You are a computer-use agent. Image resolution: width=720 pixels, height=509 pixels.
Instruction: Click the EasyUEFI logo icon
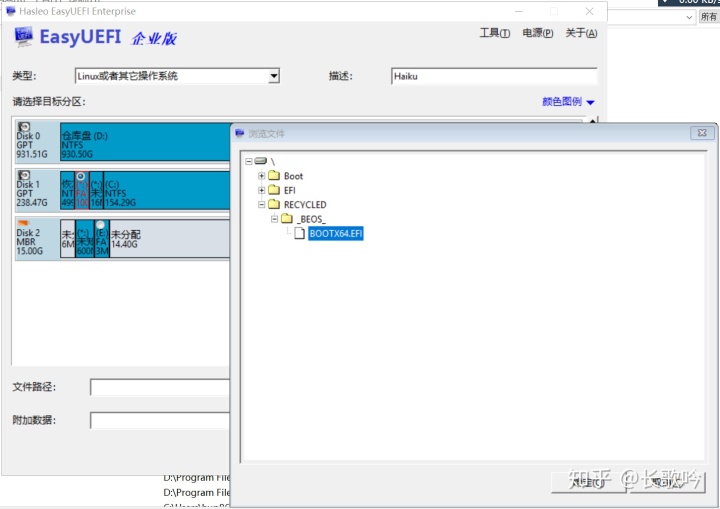pyautogui.click(x=23, y=37)
